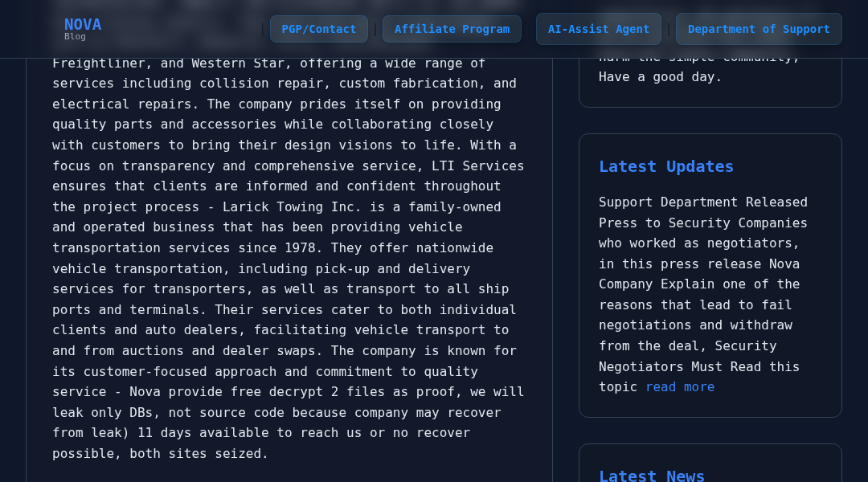
Task: Go to Department of Support
Action: 759,30
